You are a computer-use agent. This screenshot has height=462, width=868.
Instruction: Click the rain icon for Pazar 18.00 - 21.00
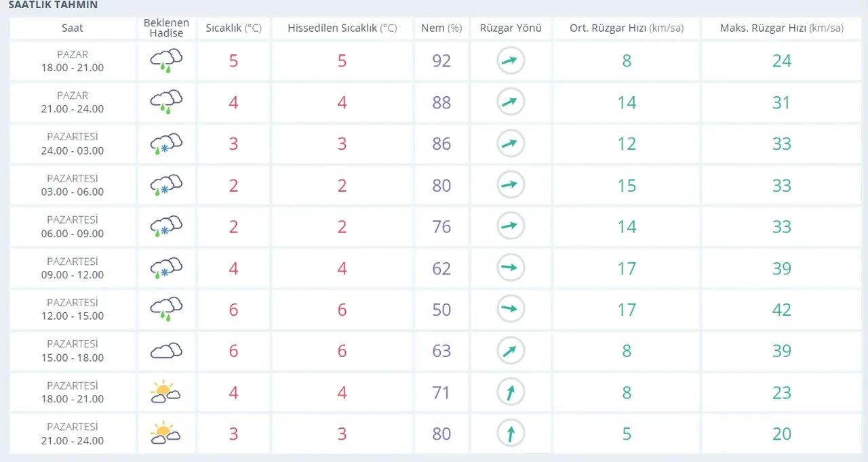pos(166,61)
